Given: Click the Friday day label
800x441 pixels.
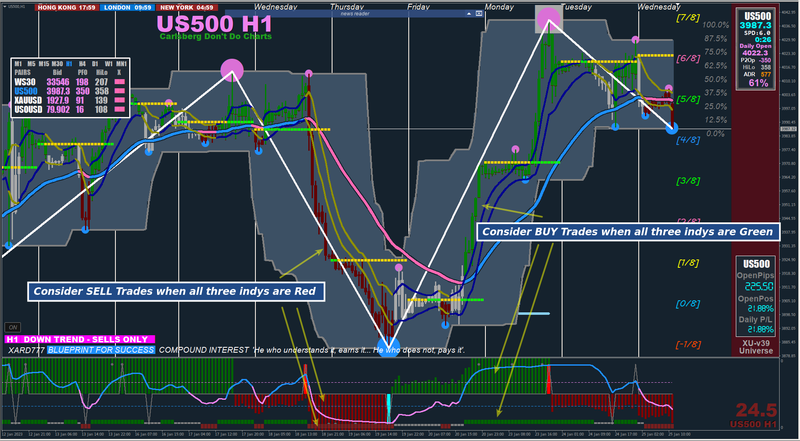Looking at the screenshot, I should (x=418, y=7).
